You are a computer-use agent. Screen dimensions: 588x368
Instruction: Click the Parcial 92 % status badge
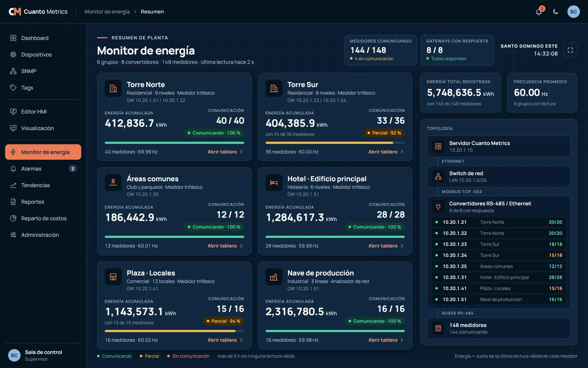coord(384,133)
